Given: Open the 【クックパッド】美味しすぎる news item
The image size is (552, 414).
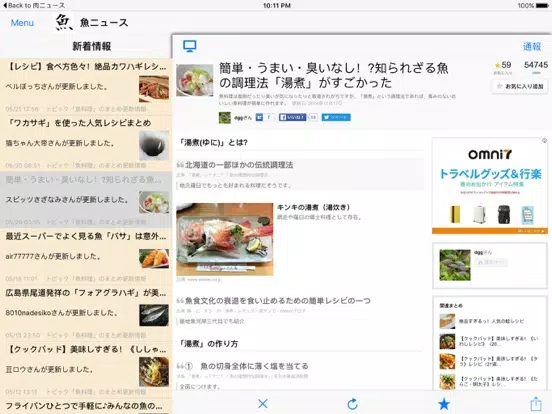Looking at the screenshot, I should pyautogui.click(x=86, y=370).
